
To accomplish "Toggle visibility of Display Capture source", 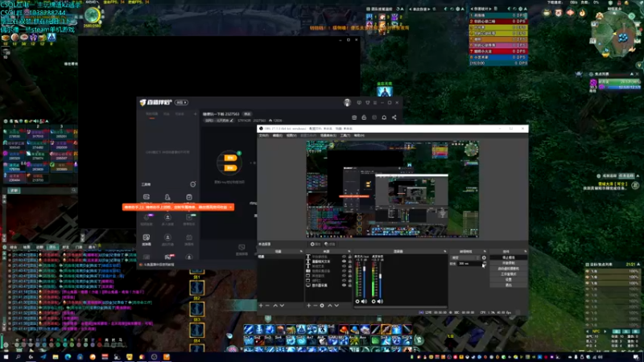I will tap(345, 286).
